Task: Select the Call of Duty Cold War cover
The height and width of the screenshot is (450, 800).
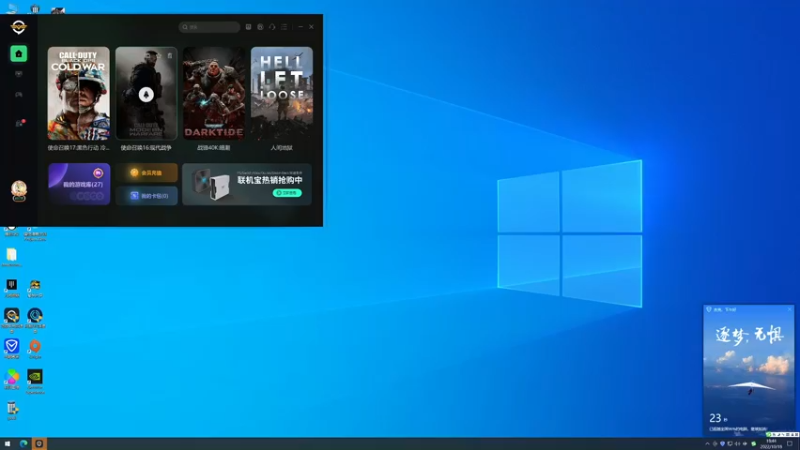Action: 79,93
